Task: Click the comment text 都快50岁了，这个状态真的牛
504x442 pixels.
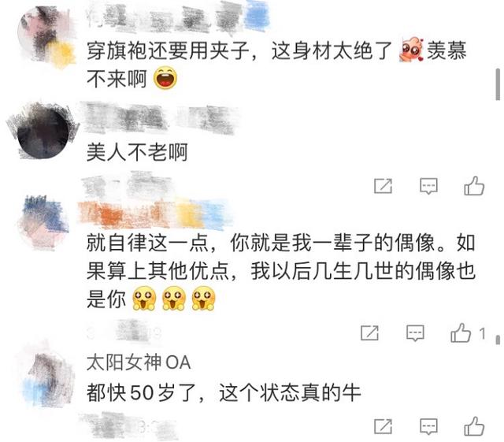Action: [224, 392]
